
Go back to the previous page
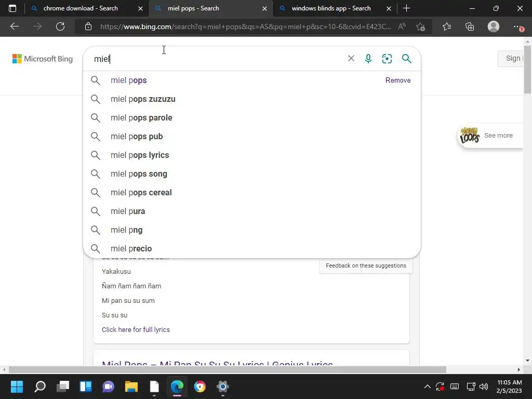coord(15,26)
